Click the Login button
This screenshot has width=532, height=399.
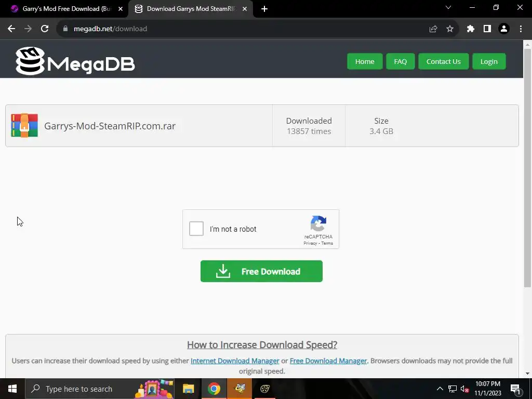(x=489, y=61)
